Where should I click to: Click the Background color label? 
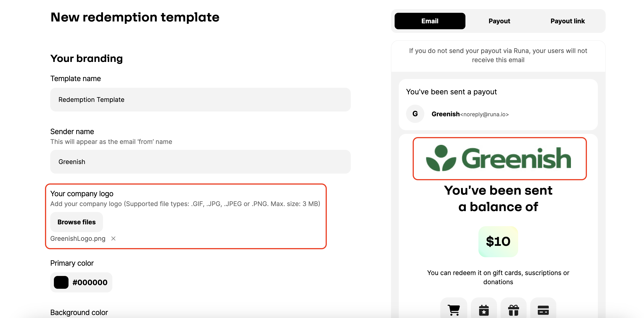pos(79,312)
